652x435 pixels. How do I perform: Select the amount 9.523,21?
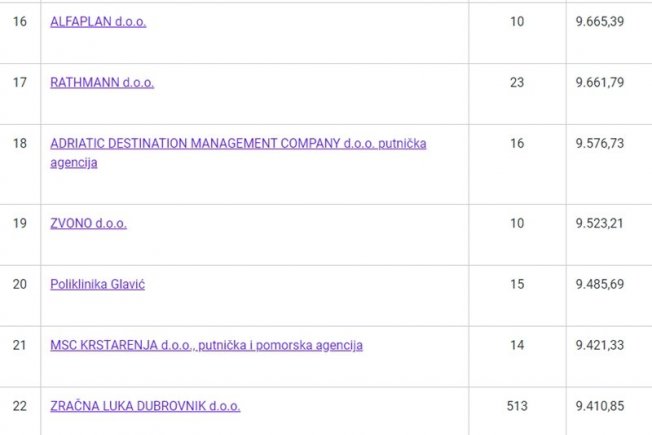pyautogui.click(x=599, y=223)
